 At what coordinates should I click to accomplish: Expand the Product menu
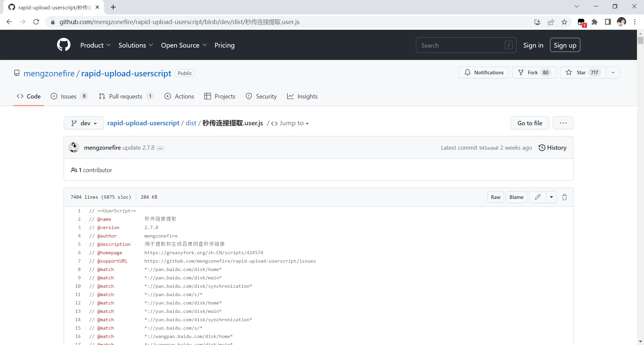(x=95, y=45)
